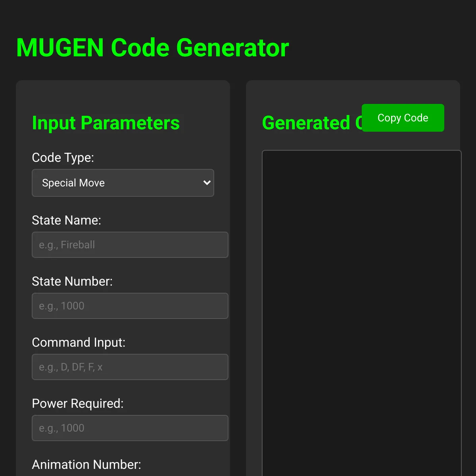The image size is (476, 476).
Task: Copy the generated code
Action: tap(403, 118)
